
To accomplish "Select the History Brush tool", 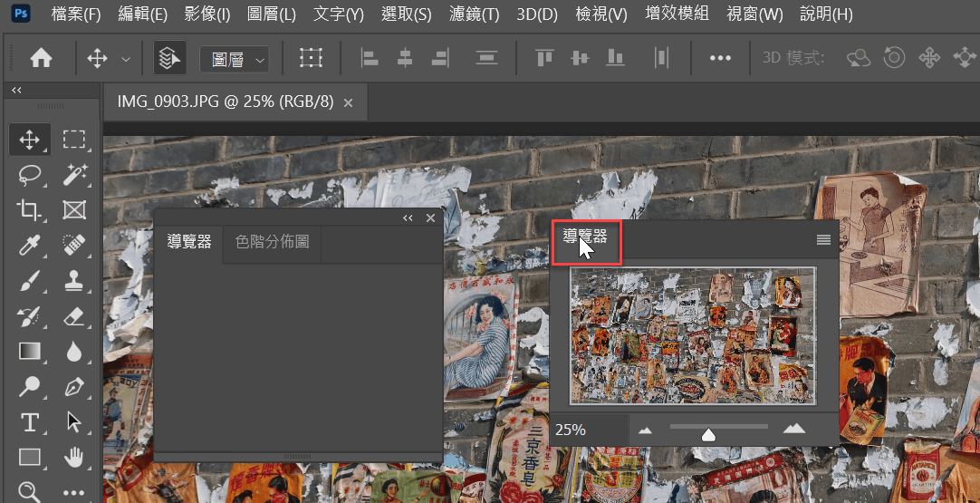I will point(29,316).
